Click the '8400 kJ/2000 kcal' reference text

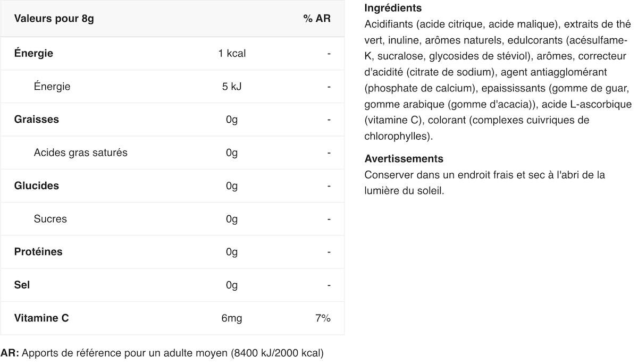(x=275, y=353)
